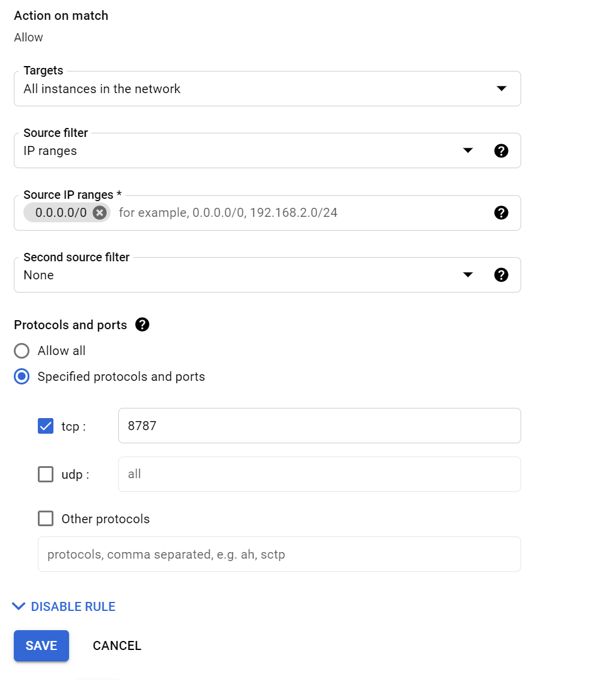The height and width of the screenshot is (680, 616).
Task: Remove the 0.0.0.0/0 IP range chip
Action: pyautogui.click(x=100, y=213)
